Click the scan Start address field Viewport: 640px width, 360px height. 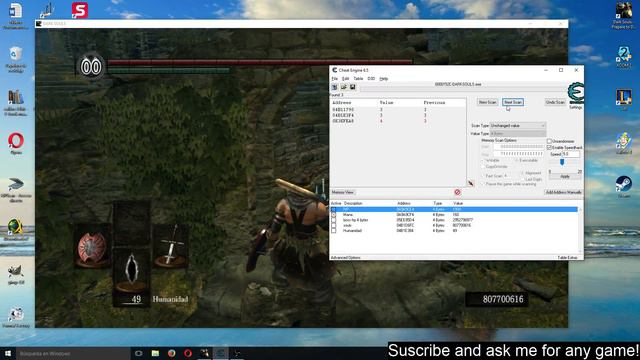(x=519, y=147)
